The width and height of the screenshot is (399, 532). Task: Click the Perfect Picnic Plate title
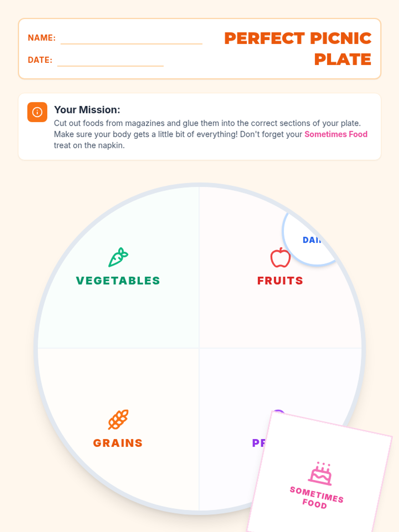(x=298, y=49)
